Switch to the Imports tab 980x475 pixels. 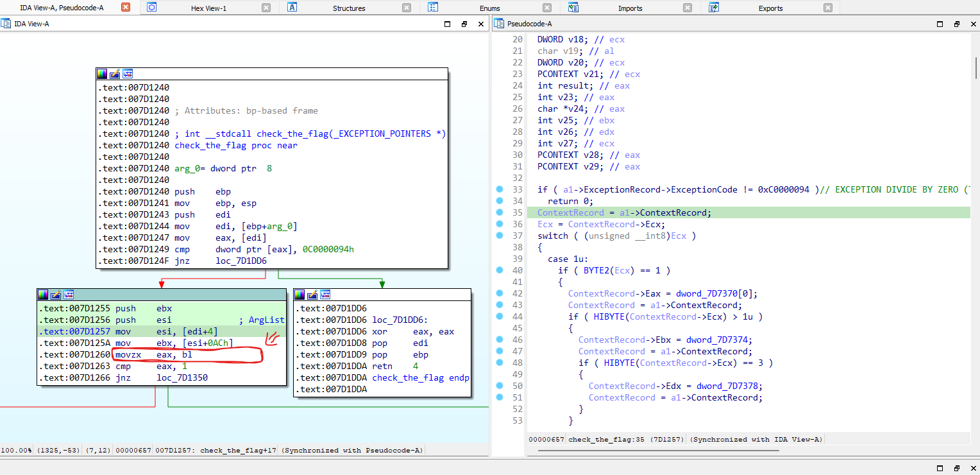click(x=630, y=8)
